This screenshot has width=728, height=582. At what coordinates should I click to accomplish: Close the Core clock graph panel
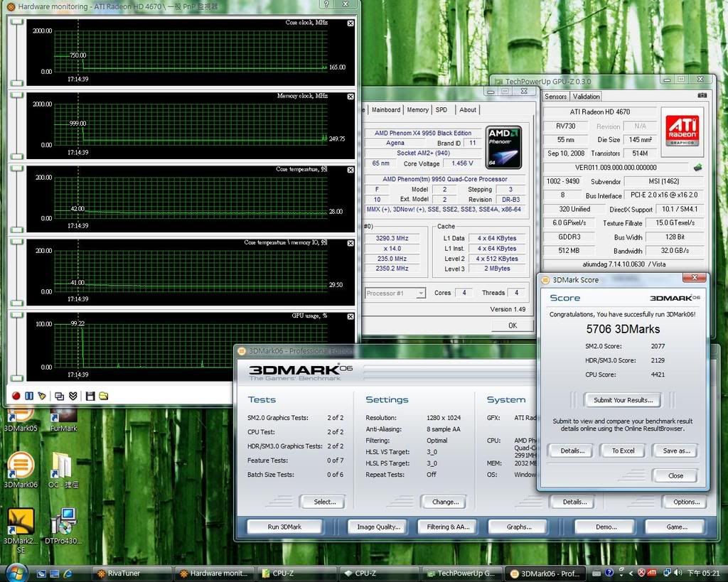tap(350, 23)
